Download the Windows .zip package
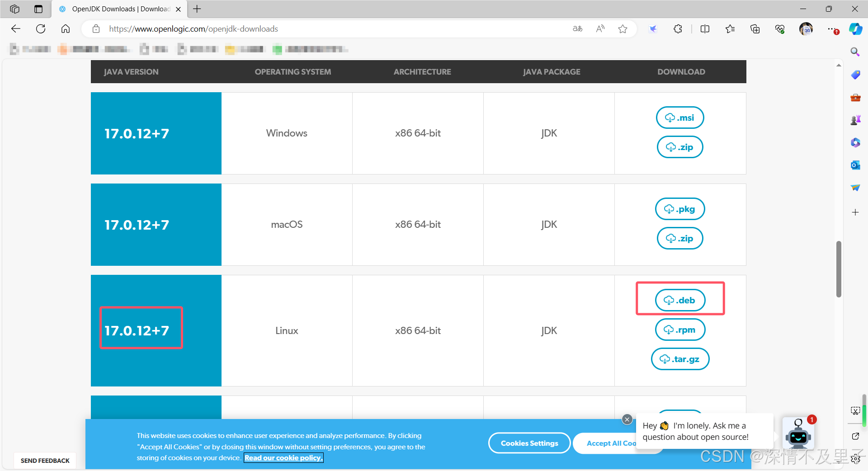868x471 pixels. pos(680,147)
